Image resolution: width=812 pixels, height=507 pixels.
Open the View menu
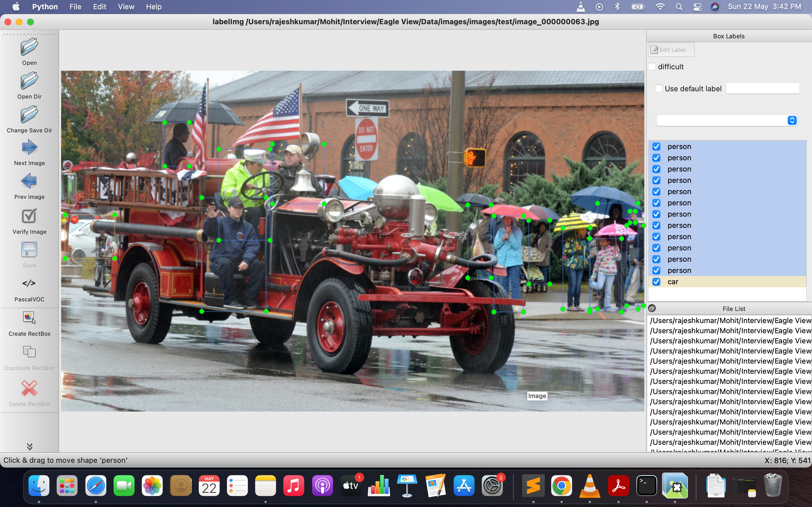(x=125, y=6)
